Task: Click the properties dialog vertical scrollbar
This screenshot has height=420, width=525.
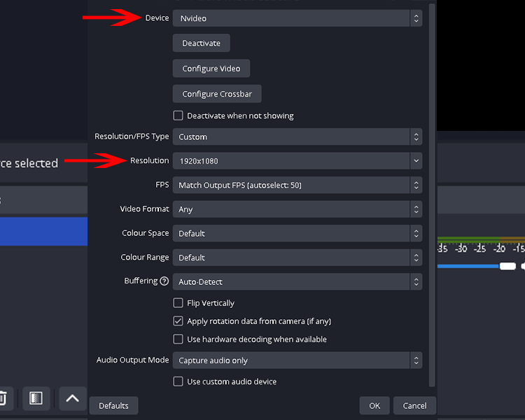Action: click(432, 195)
